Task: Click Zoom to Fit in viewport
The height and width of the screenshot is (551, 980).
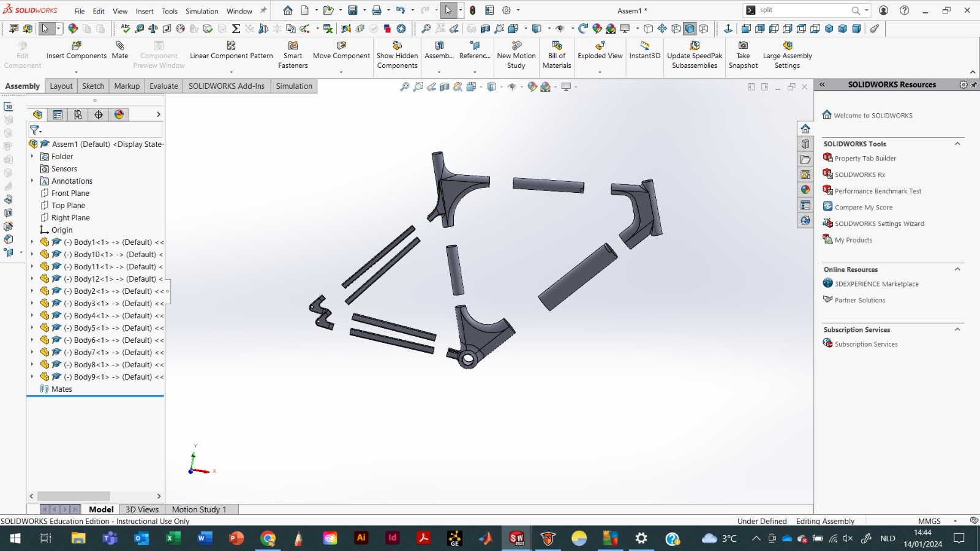Action: click(404, 87)
